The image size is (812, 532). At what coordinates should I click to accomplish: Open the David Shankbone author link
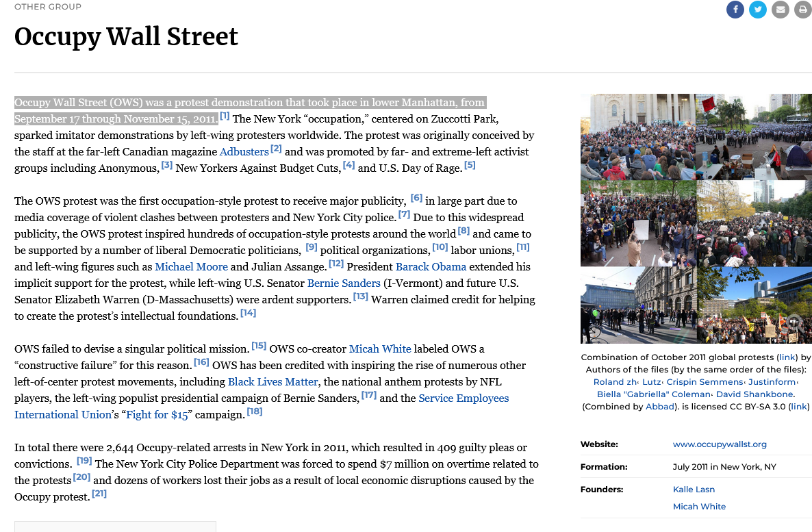coord(754,395)
